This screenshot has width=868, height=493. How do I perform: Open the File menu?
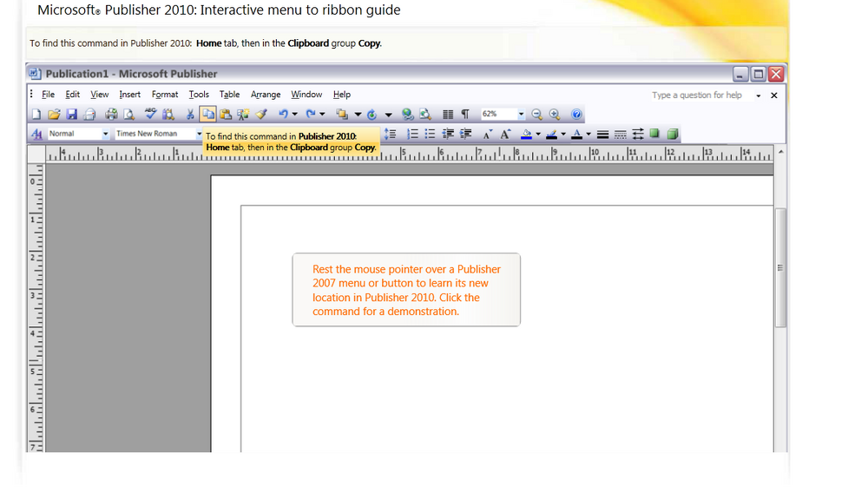coord(48,95)
